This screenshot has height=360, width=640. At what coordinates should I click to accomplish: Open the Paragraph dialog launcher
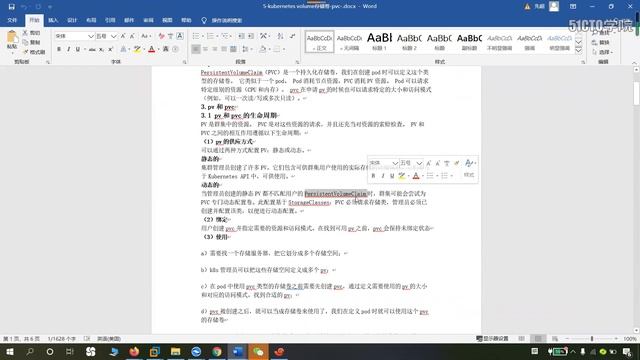(x=297, y=62)
